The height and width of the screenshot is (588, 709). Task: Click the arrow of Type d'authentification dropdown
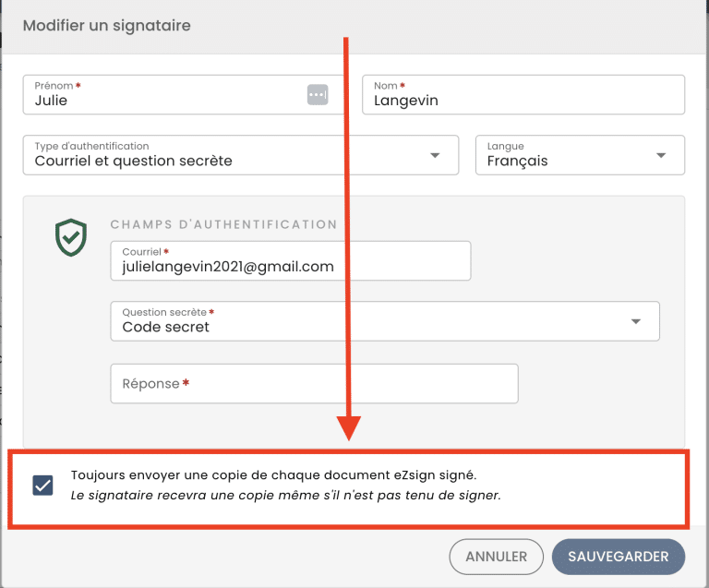pyautogui.click(x=435, y=155)
